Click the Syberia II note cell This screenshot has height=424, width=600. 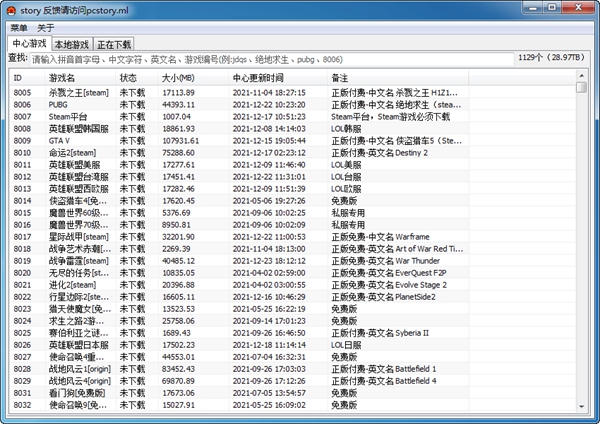click(x=380, y=333)
